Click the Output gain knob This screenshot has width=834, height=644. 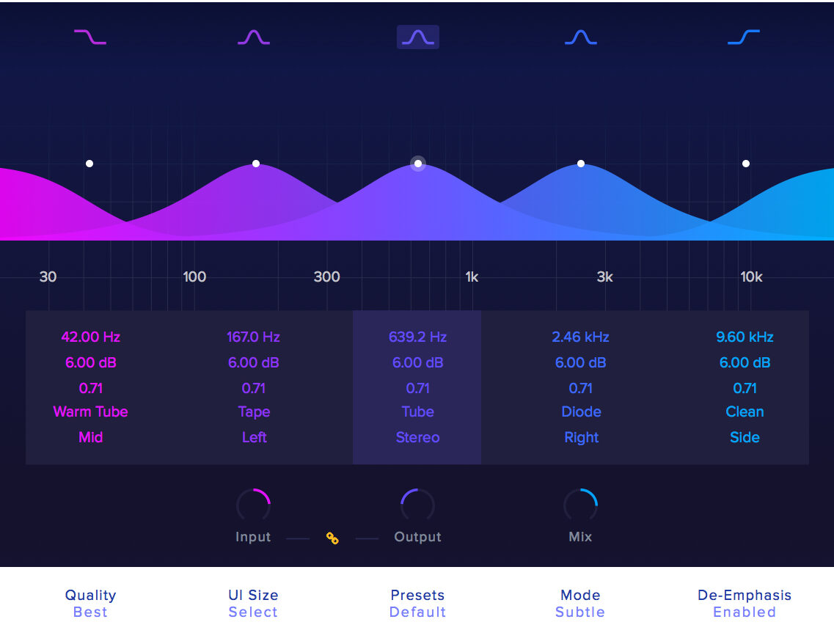(x=417, y=505)
